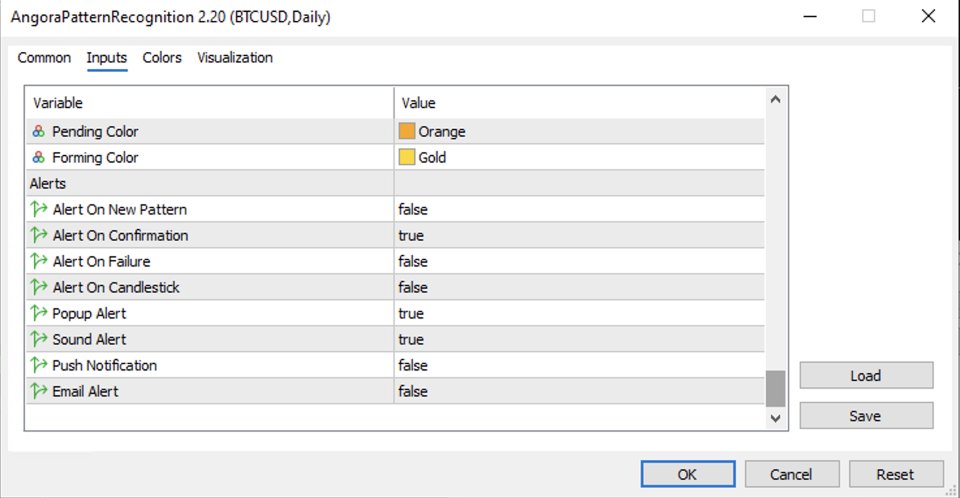Select the Push Notification label
960x498 pixels.
(x=105, y=365)
